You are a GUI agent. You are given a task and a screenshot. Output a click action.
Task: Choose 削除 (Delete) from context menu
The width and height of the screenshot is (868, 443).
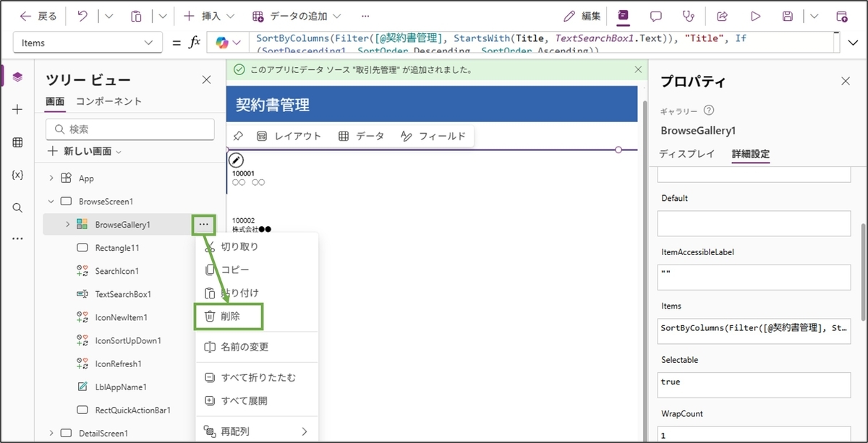tap(257, 316)
